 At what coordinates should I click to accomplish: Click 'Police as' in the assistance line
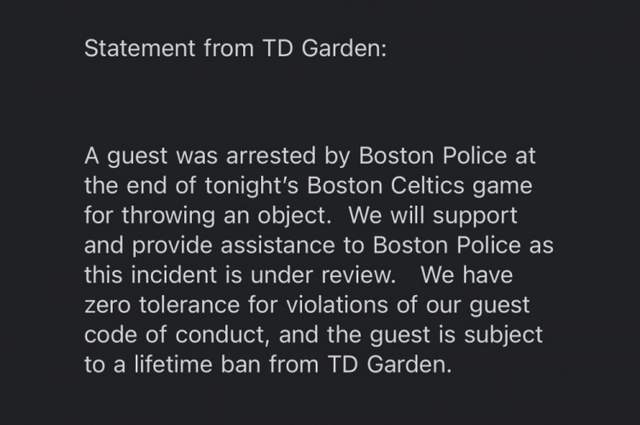[x=505, y=245]
